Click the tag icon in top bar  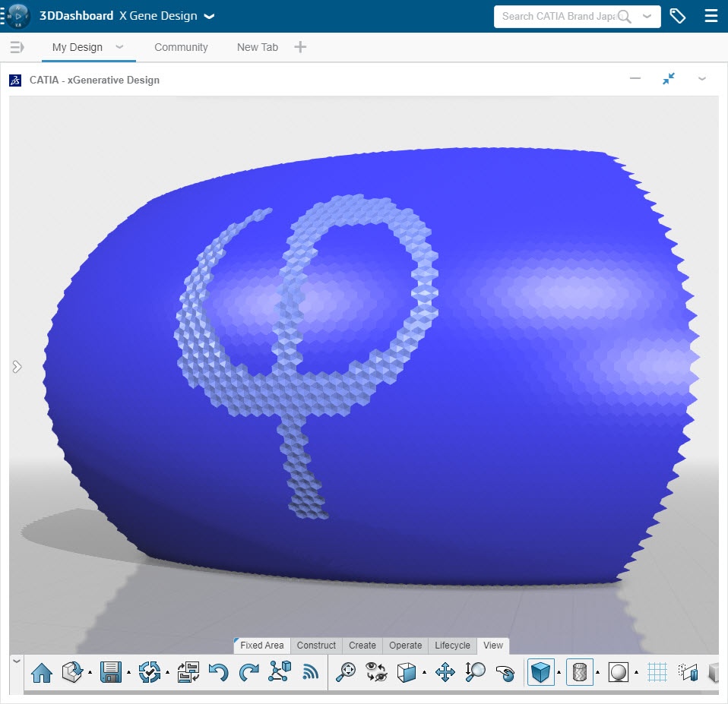(x=677, y=16)
